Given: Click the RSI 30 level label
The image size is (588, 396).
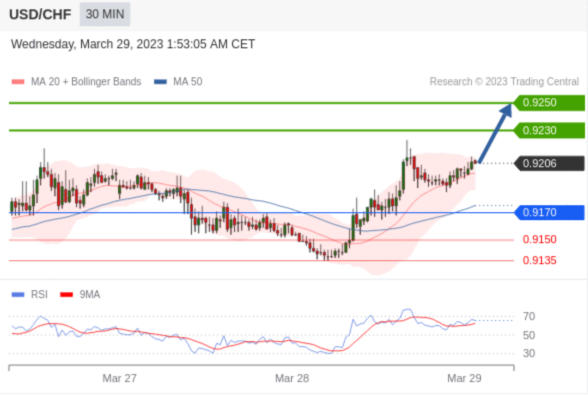Looking at the screenshot, I should [529, 353].
